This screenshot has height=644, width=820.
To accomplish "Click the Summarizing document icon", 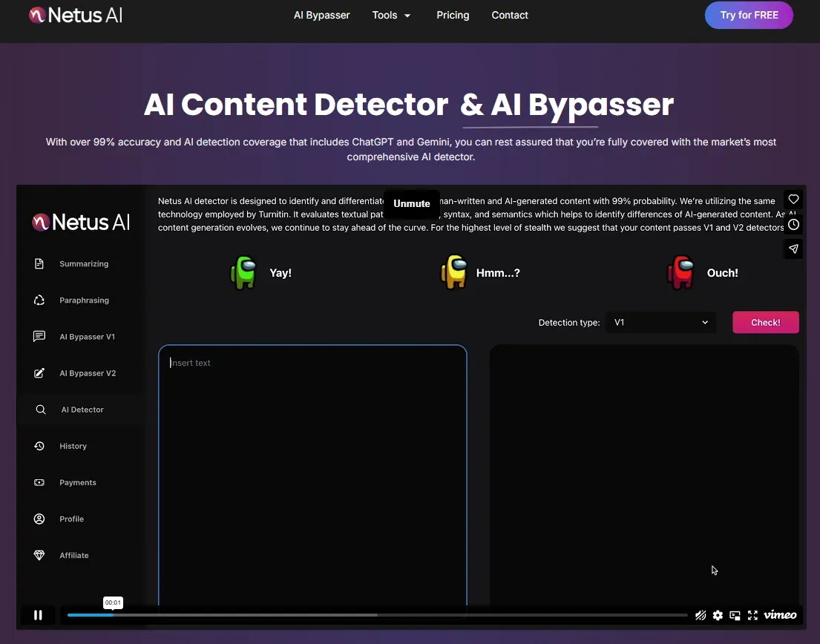I will click(39, 263).
